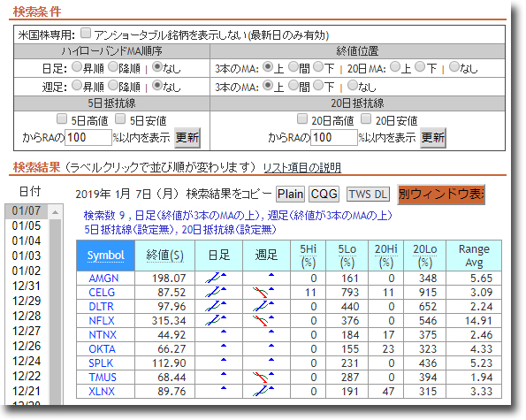Copy results with the Plain button
Screen dimensions: 526x420
click(290, 194)
